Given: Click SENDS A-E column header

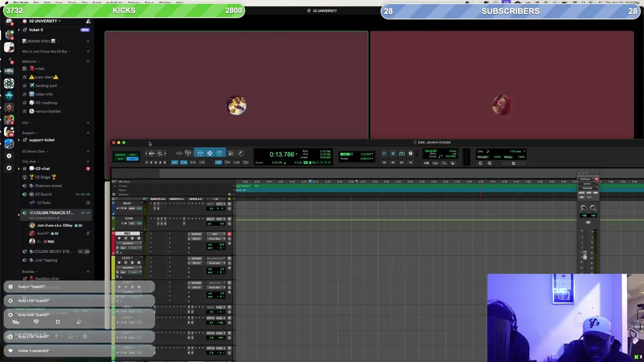Looking at the screenshot, I should point(196,199).
